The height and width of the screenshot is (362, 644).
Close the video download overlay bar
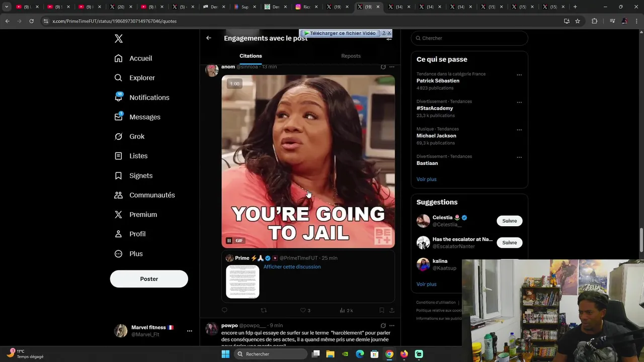coord(389,33)
